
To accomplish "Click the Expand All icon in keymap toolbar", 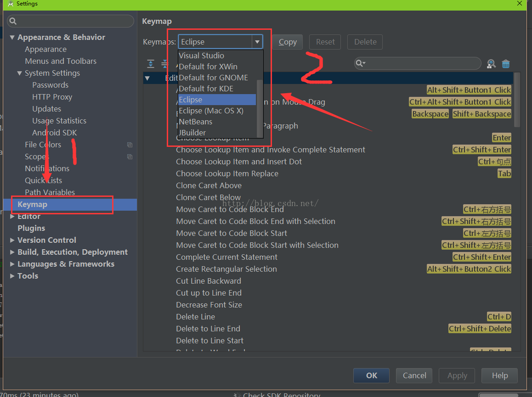I will tap(151, 64).
